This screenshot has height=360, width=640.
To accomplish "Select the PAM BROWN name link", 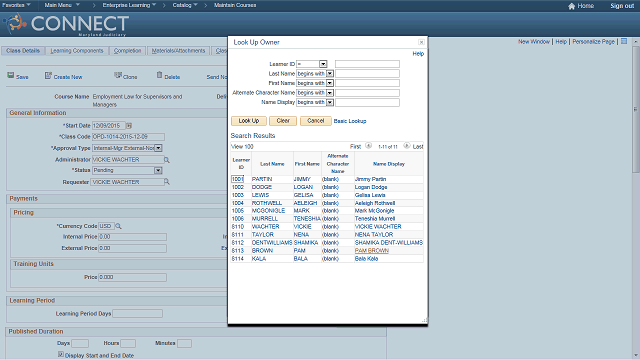I will (371, 251).
